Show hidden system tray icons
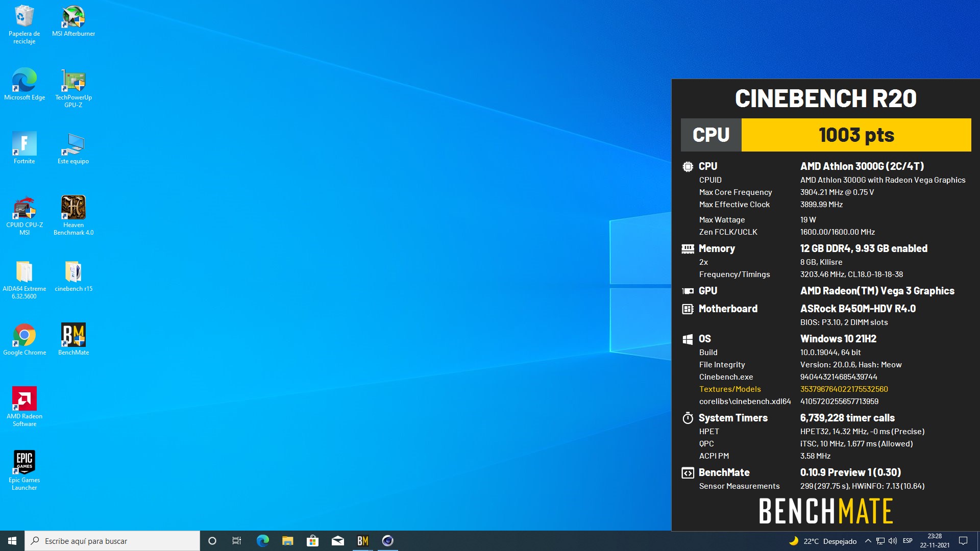 click(868, 541)
